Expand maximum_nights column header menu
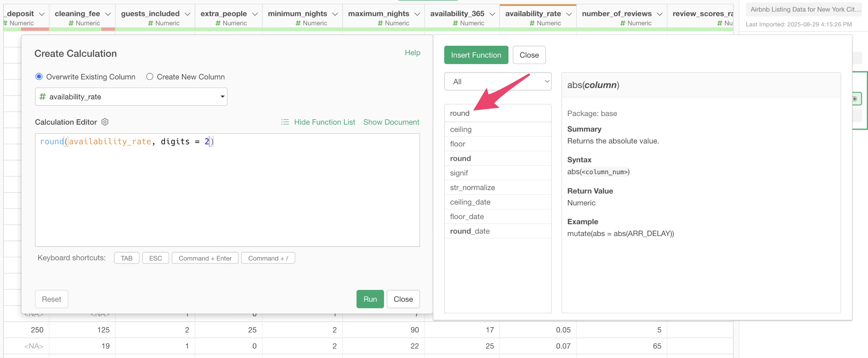This screenshot has height=358, width=868. [x=417, y=14]
